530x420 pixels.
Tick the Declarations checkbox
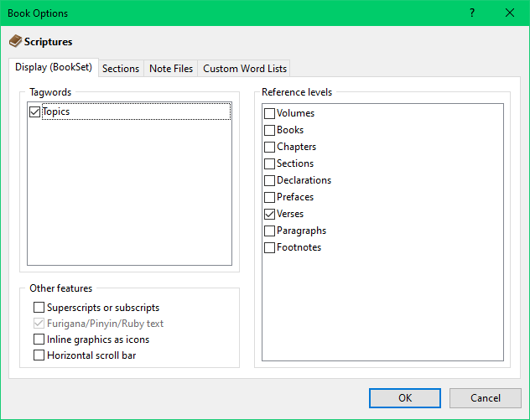pyautogui.click(x=269, y=180)
